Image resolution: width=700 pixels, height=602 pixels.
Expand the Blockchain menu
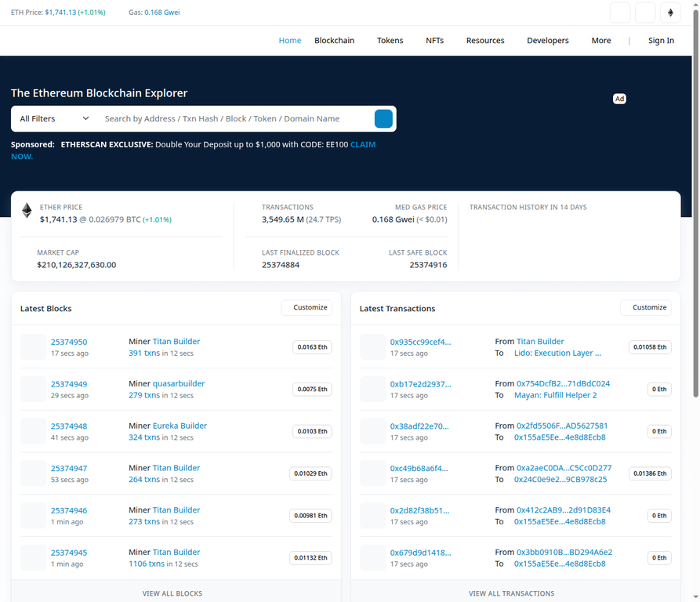[335, 41]
